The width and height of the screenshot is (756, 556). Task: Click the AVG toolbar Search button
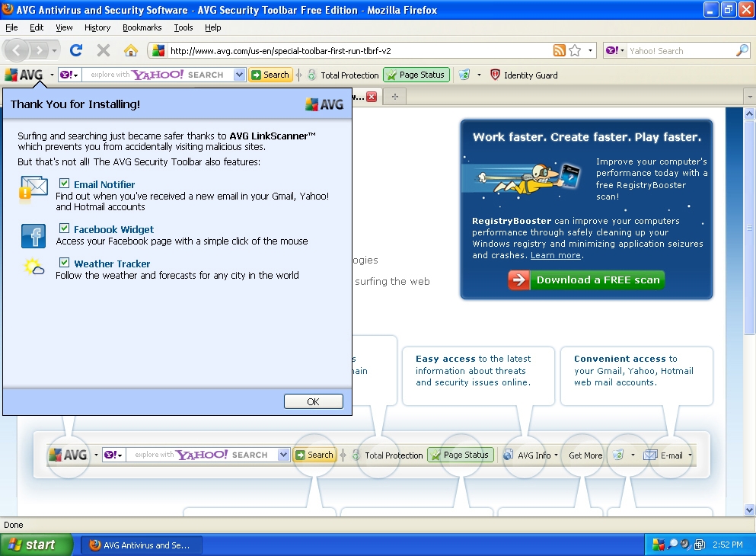coord(270,75)
